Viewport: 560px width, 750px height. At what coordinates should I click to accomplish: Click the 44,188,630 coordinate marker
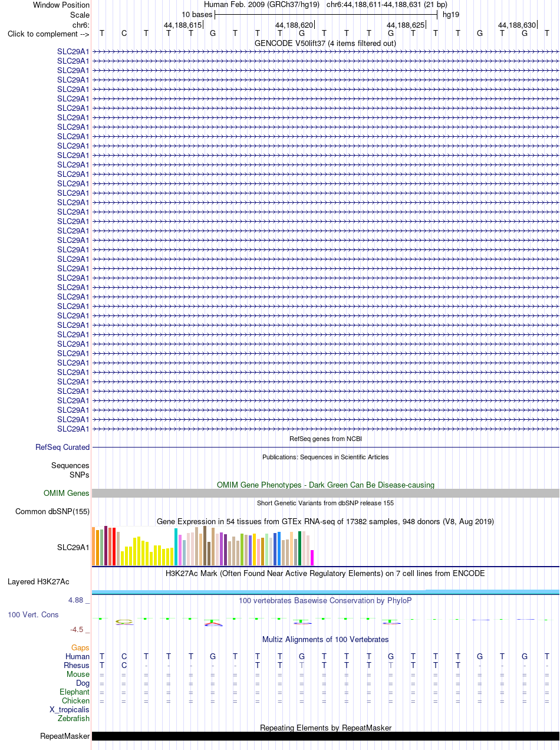click(x=517, y=25)
